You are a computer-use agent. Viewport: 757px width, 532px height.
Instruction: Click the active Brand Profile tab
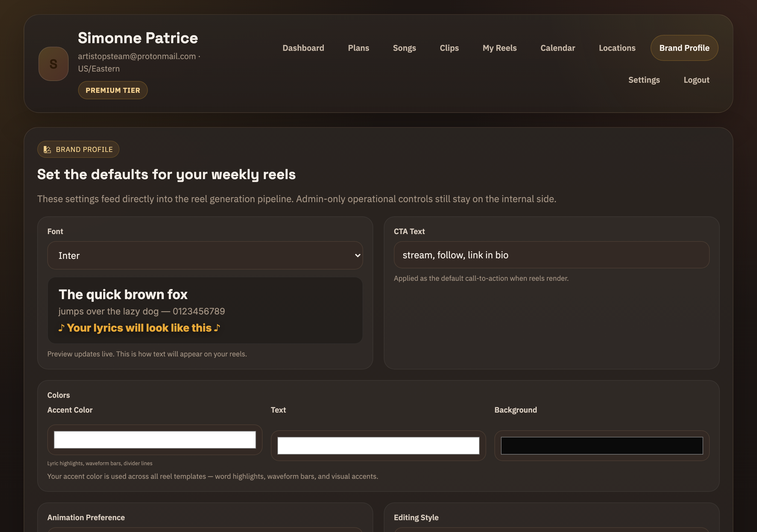(684, 48)
